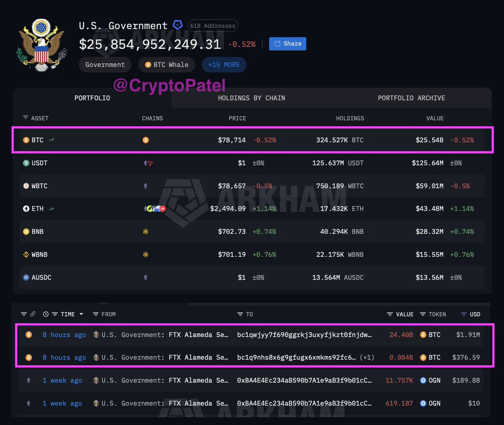Expand the +15 MORE tags

224,65
